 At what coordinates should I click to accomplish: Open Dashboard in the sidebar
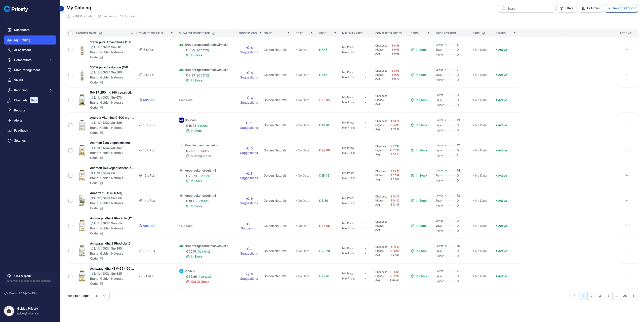click(30, 30)
